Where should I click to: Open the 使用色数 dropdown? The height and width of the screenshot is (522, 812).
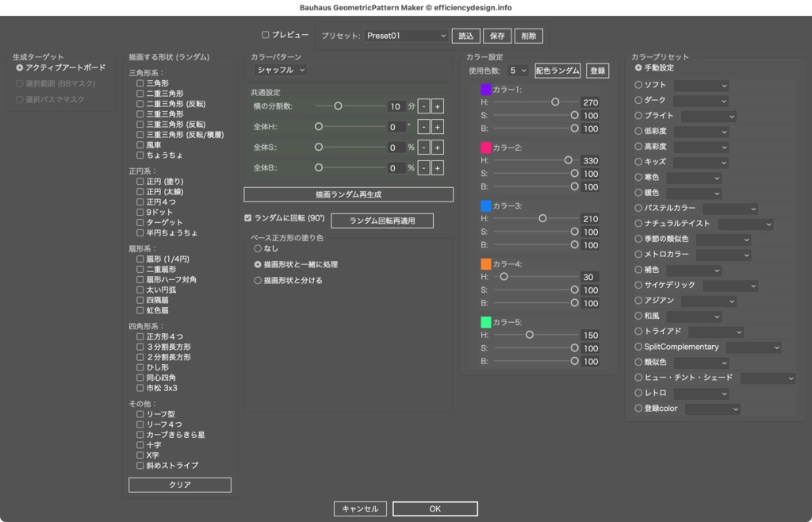click(517, 71)
